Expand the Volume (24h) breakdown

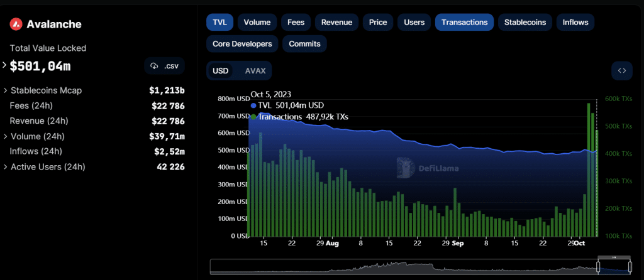(6, 136)
